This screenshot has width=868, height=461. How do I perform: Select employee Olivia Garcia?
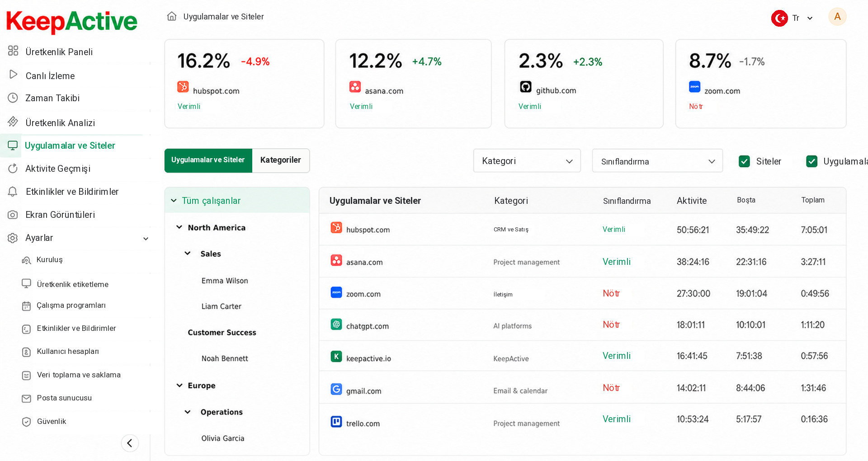pyautogui.click(x=223, y=438)
